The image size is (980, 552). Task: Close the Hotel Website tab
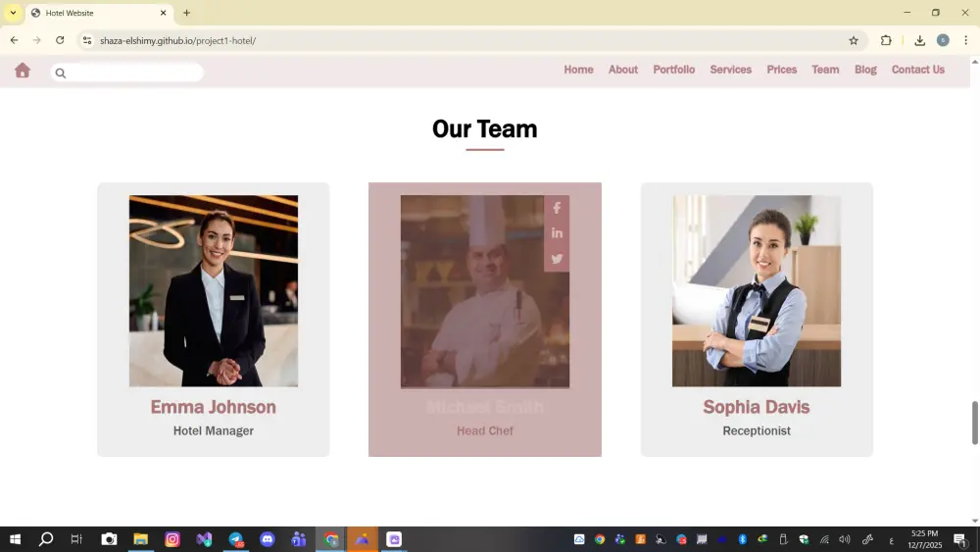coord(163,13)
